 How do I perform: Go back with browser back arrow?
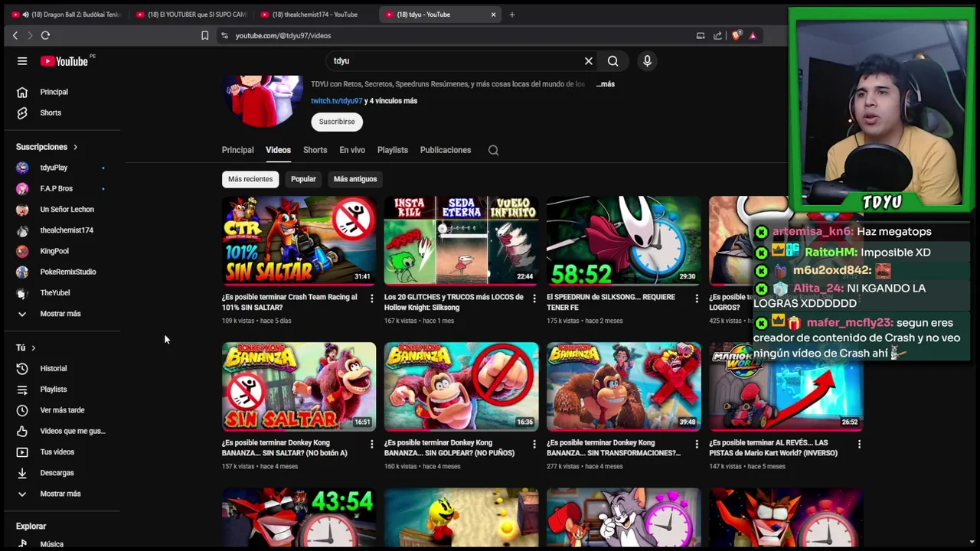coord(15,35)
